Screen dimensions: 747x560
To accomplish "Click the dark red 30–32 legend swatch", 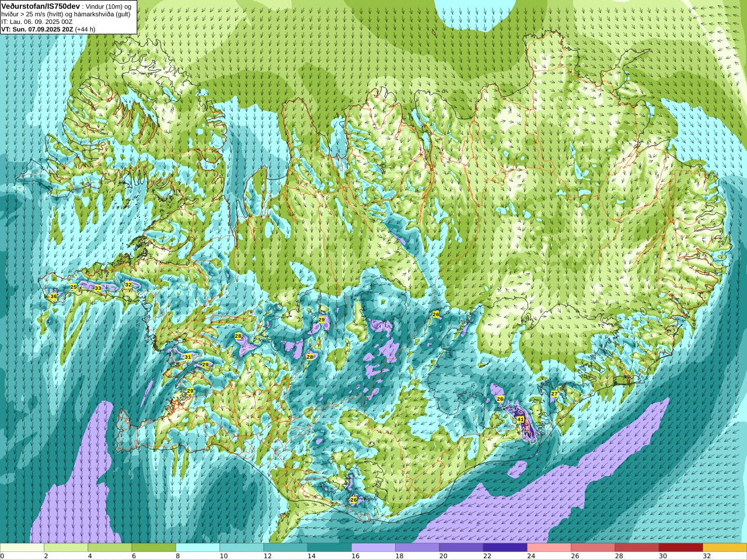I will pyautogui.click(x=680, y=548).
